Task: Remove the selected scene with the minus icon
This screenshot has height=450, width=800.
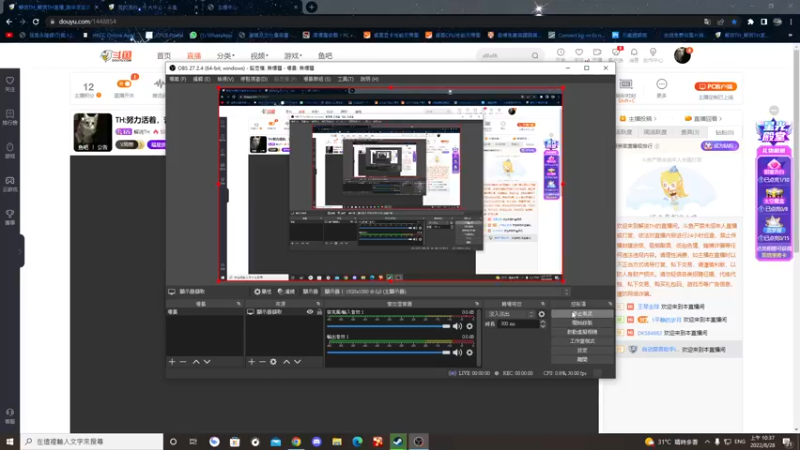Action: (x=183, y=362)
